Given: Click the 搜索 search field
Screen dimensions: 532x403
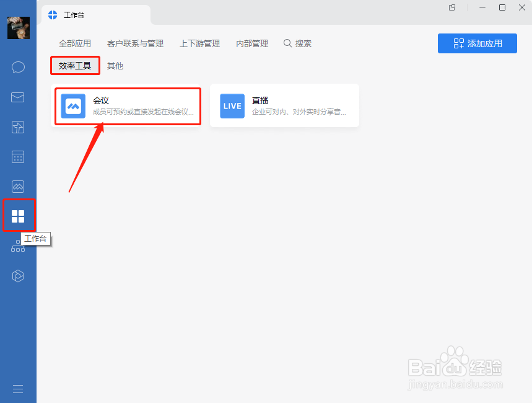Looking at the screenshot, I should point(297,43).
